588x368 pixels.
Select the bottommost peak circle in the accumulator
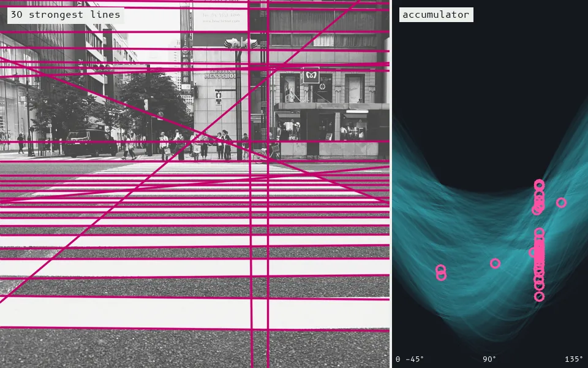[x=539, y=297]
